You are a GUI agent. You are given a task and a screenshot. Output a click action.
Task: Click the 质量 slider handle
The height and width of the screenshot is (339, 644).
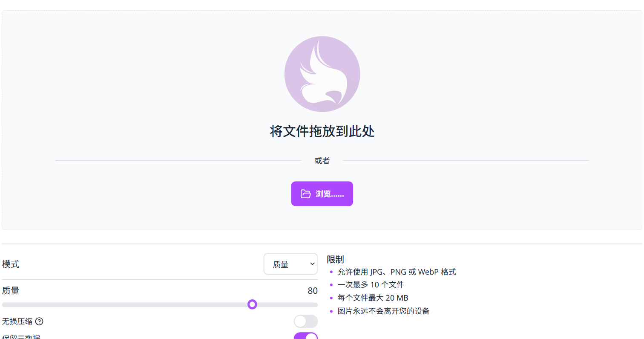[x=252, y=304]
